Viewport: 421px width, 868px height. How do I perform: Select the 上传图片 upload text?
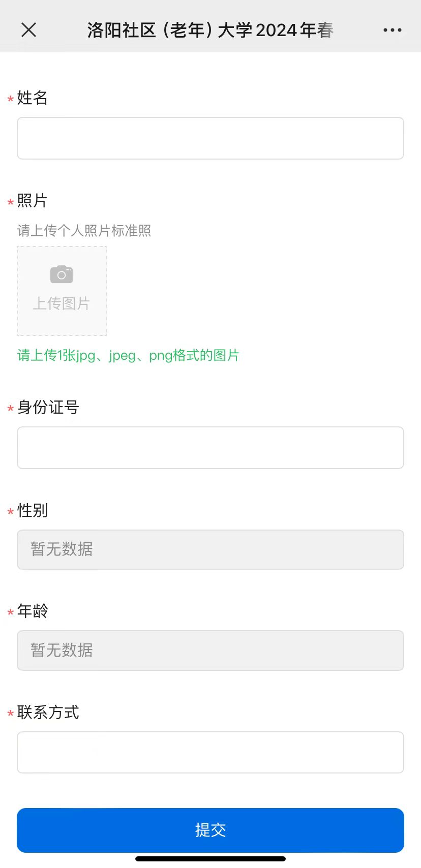coord(62,303)
